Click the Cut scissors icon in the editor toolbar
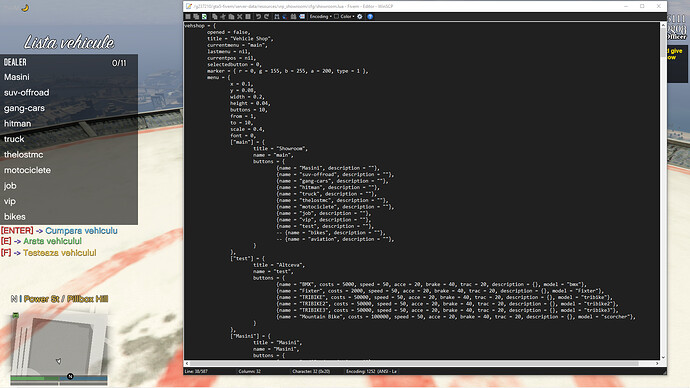The image size is (690, 388). [223, 17]
